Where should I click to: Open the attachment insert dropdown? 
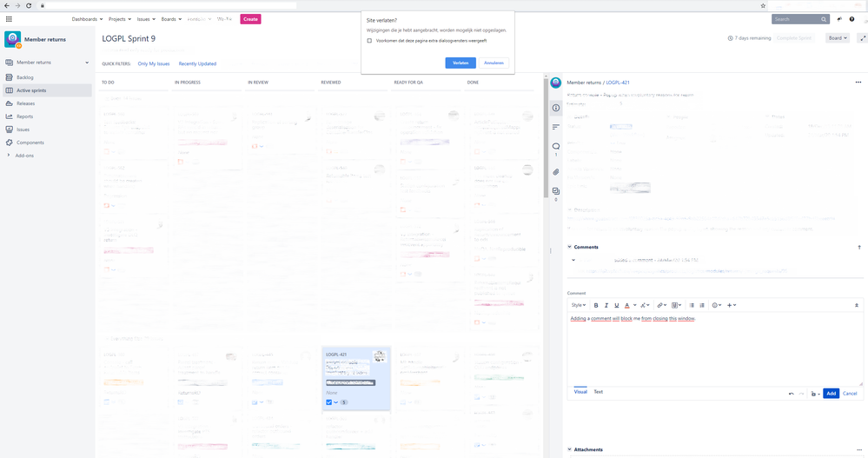tap(677, 305)
